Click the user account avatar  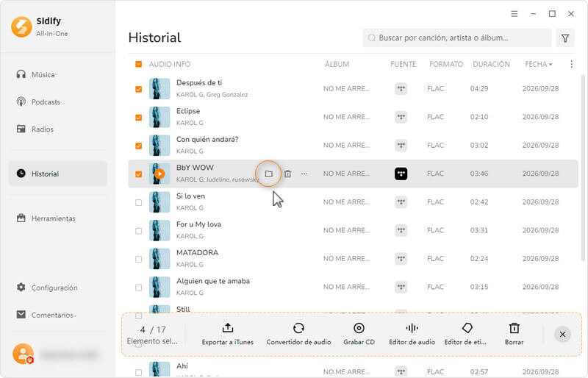point(24,354)
